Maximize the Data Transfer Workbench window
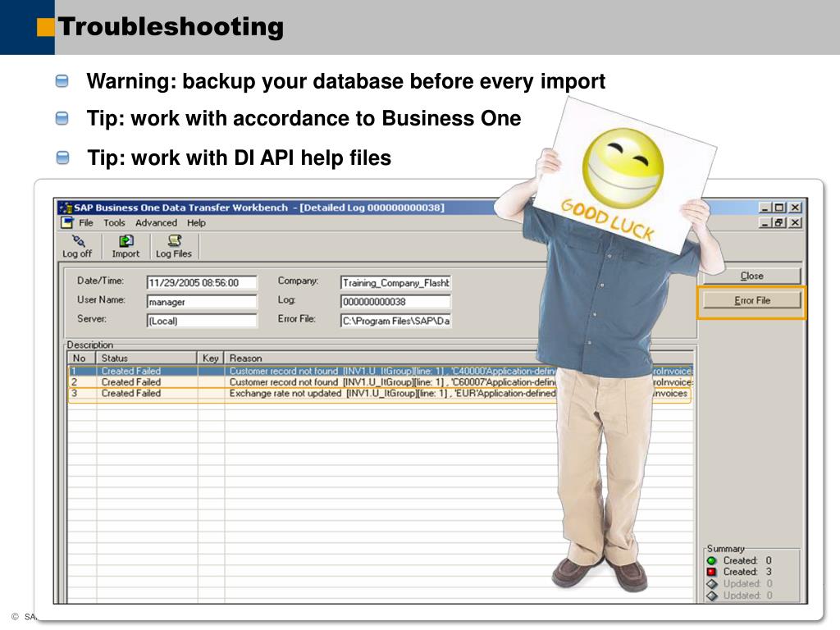Screen dimensions: 840x630 (x=779, y=208)
